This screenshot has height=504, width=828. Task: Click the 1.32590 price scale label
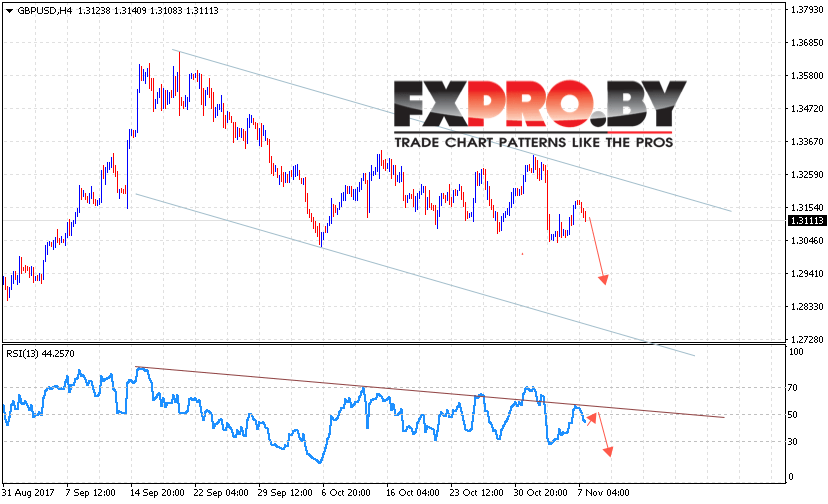[x=806, y=174]
